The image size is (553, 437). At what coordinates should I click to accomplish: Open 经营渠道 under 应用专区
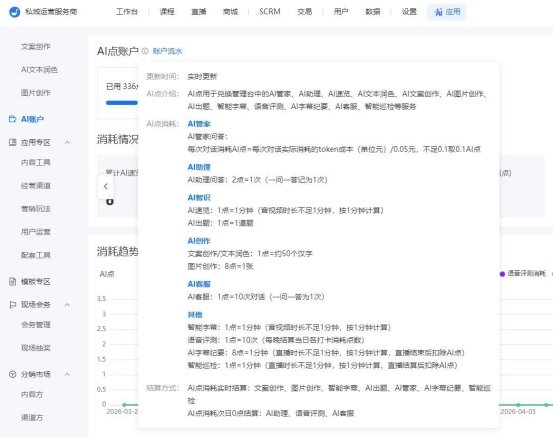(x=36, y=186)
